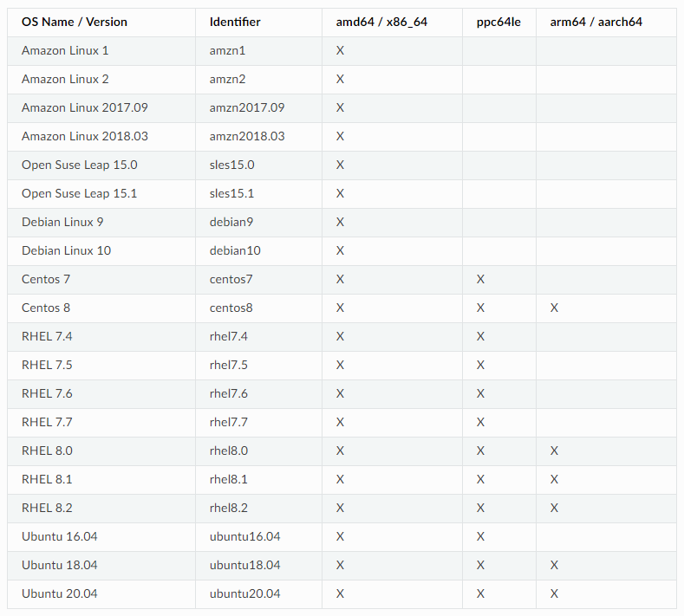Click the arm64 X mark for RHEL 8.0
This screenshot has height=616, width=684.
(x=554, y=451)
